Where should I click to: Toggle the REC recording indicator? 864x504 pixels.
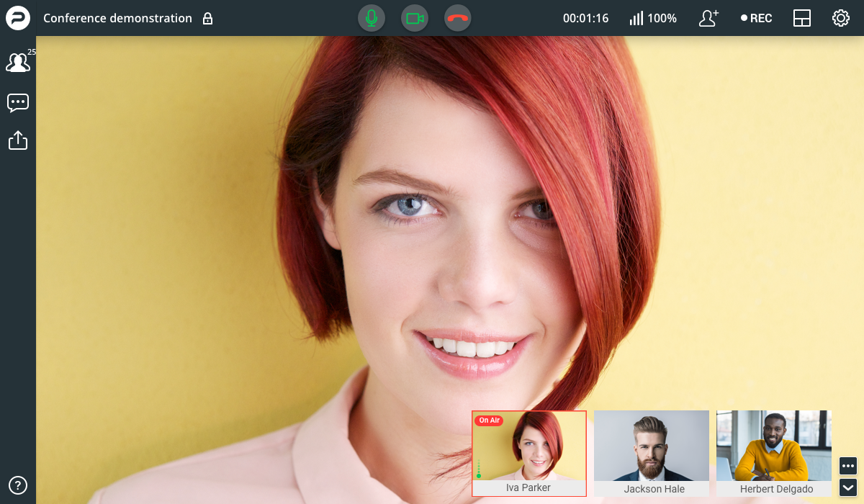(x=756, y=18)
